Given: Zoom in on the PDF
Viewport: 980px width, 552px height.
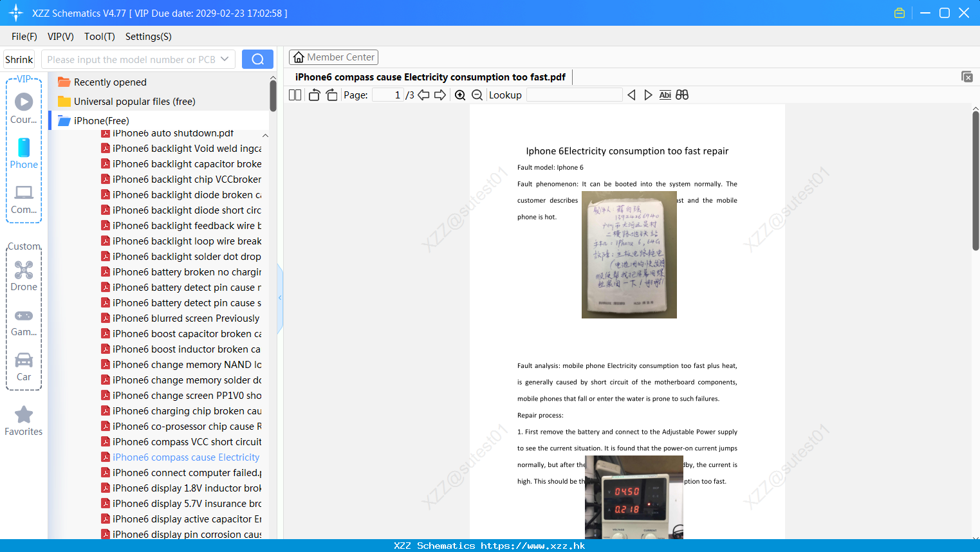Looking at the screenshot, I should pos(460,95).
